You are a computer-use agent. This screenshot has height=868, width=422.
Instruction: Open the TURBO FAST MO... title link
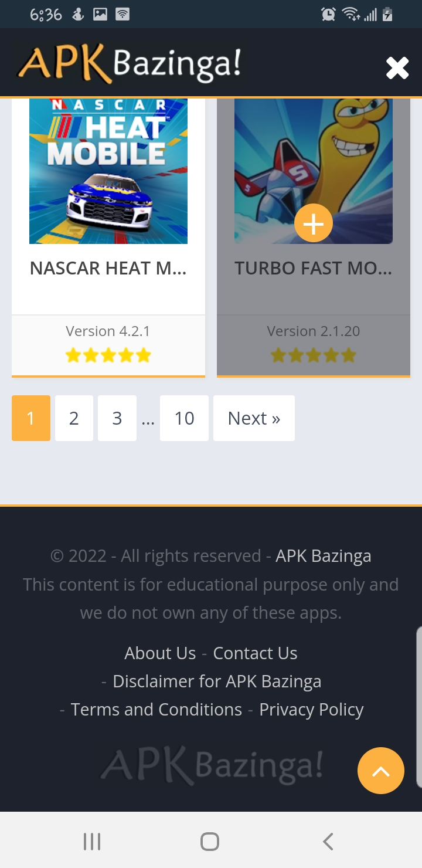coord(314,269)
